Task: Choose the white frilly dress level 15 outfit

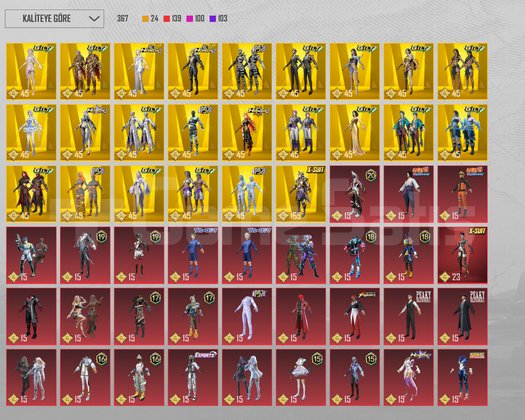Action: pyautogui.click(x=300, y=378)
